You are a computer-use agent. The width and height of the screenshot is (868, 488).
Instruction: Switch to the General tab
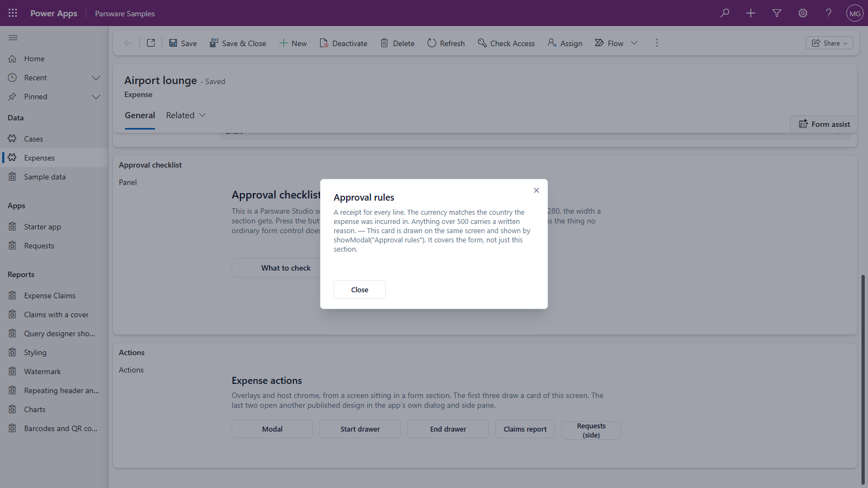click(x=140, y=115)
